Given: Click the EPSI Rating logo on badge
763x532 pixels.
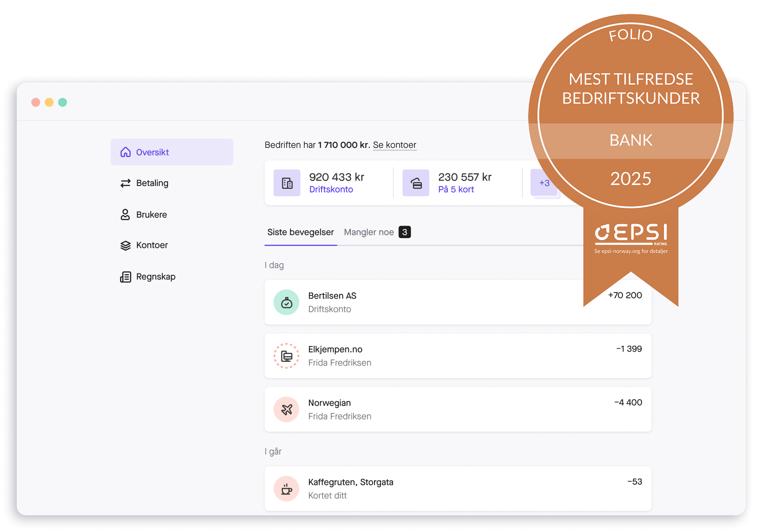Looking at the screenshot, I should pyautogui.click(x=631, y=234).
